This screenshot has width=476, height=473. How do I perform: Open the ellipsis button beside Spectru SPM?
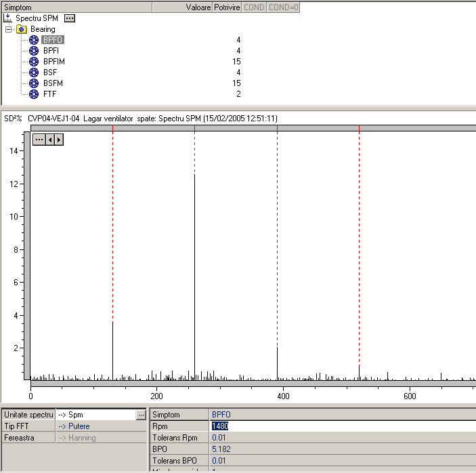point(70,18)
